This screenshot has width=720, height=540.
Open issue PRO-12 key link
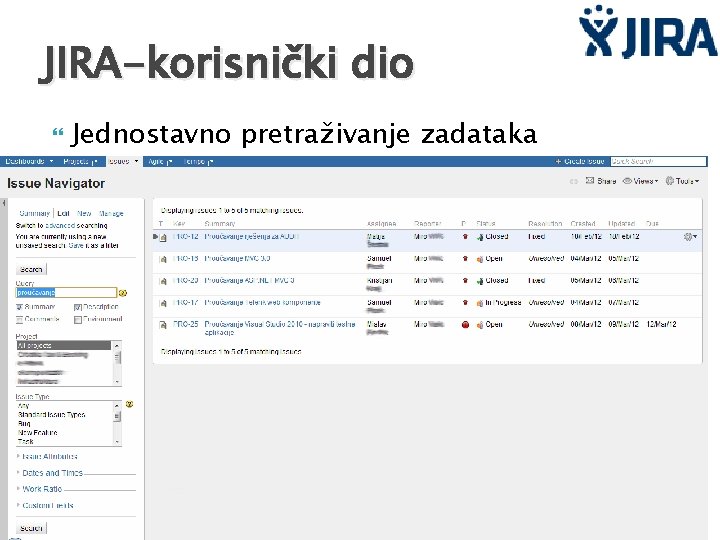186,236
